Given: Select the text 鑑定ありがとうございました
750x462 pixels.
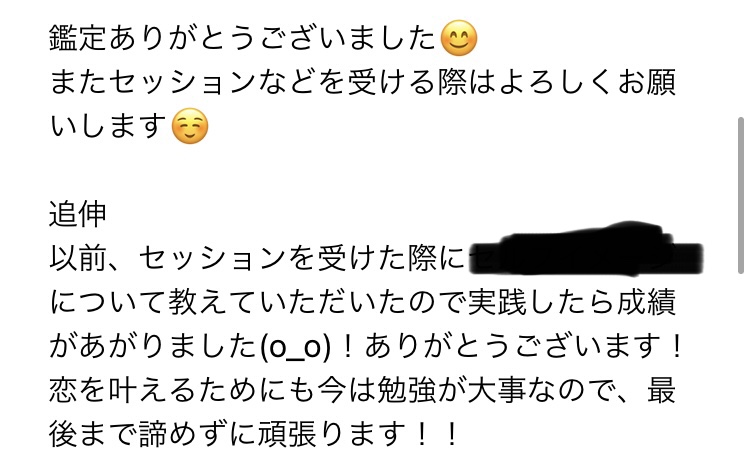Looking at the screenshot, I should (242, 38).
